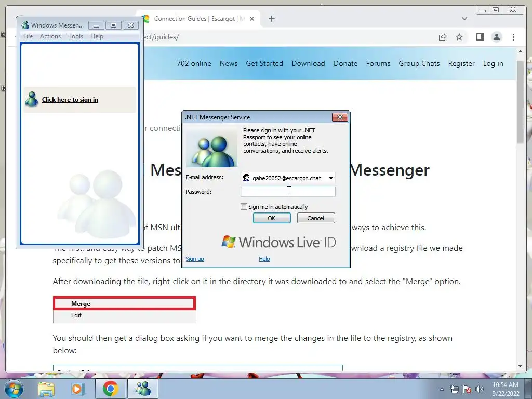Open Chrome's three-dot menu

point(513,37)
